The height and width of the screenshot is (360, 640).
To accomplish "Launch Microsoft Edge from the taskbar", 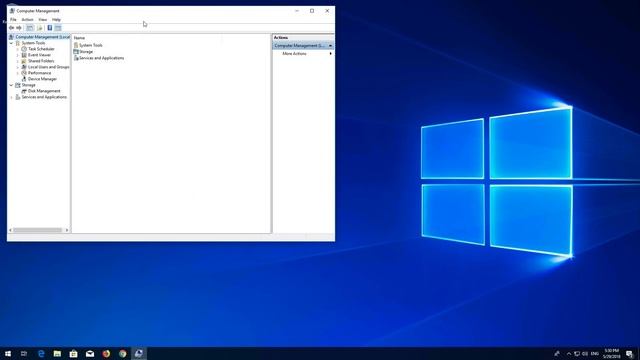I will [41, 353].
